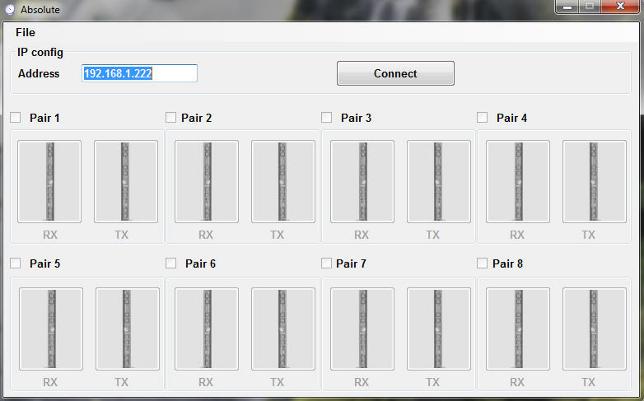This screenshot has width=644, height=401.
Task: Select the Pair 3 TX device icon
Action: click(438, 181)
